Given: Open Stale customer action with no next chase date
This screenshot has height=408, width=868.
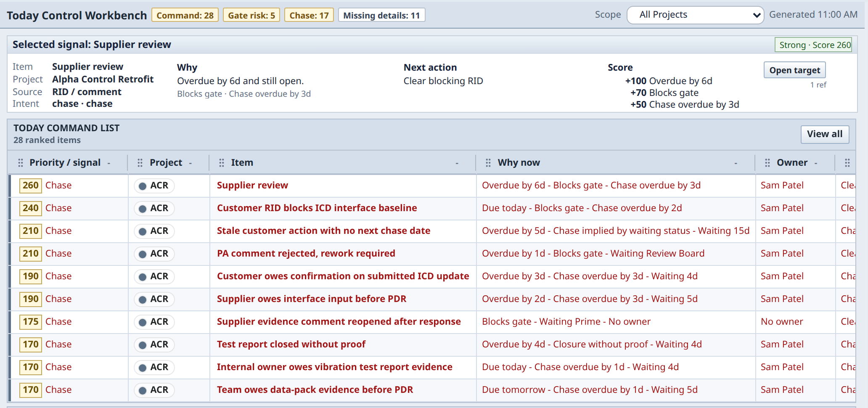Looking at the screenshot, I should (323, 231).
